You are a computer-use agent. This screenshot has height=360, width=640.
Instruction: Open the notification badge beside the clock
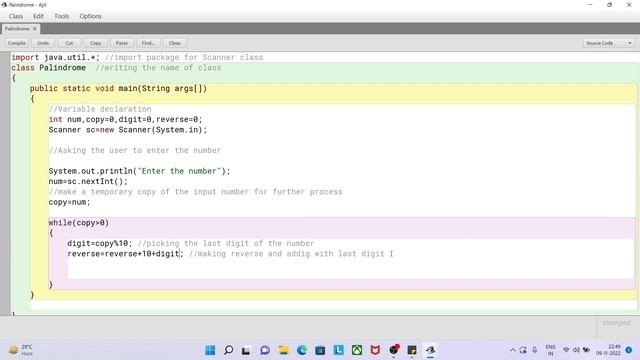pyautogui.click(x=629, y=350)
